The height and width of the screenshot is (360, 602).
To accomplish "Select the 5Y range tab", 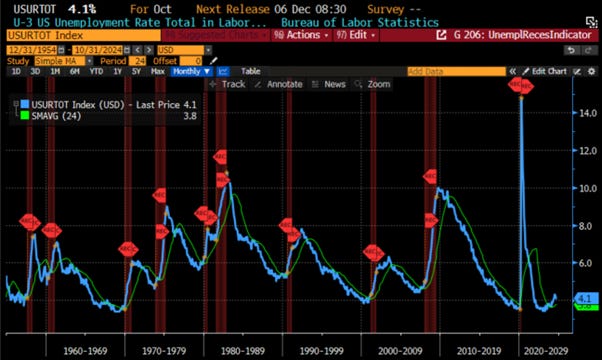I will pyautogui.click(x=136, y=71).
